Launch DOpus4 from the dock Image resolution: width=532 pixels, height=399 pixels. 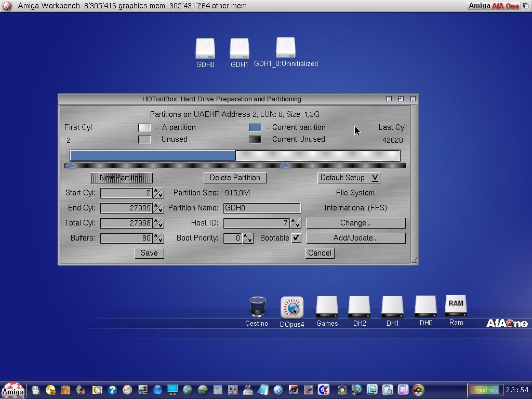point(291,308)
